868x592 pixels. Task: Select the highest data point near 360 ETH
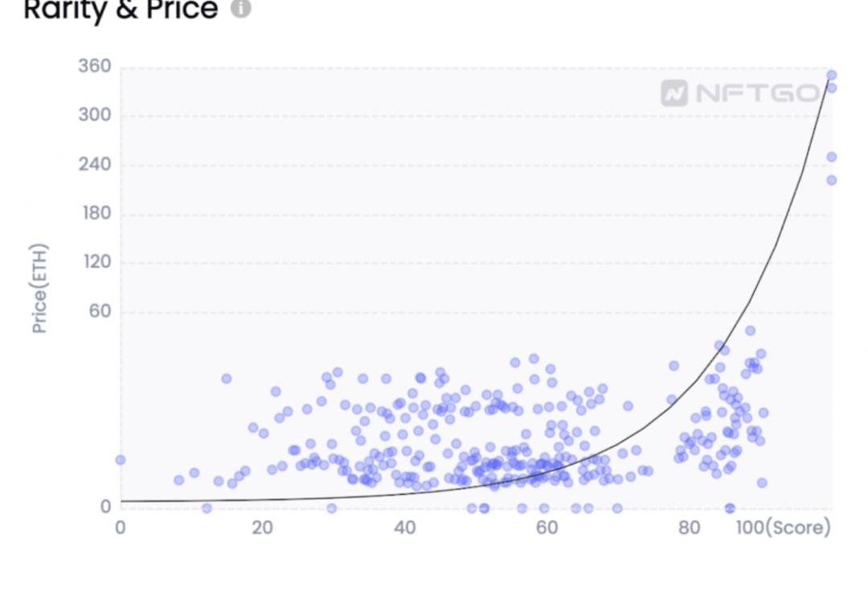click(831, 75)
